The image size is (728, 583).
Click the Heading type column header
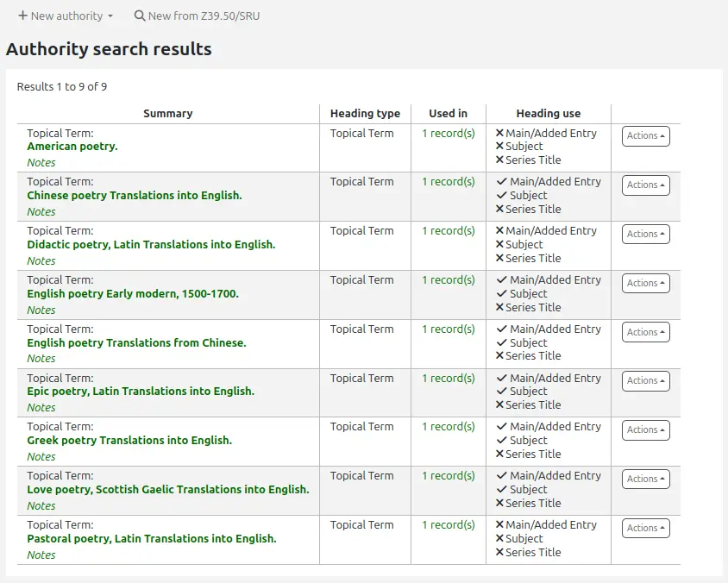366,114
